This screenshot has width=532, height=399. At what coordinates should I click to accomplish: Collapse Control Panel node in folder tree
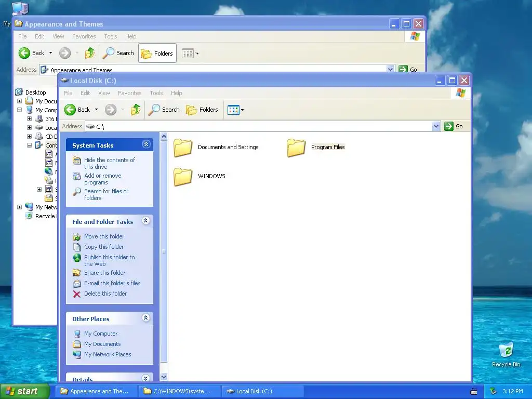tap(30, 145)
